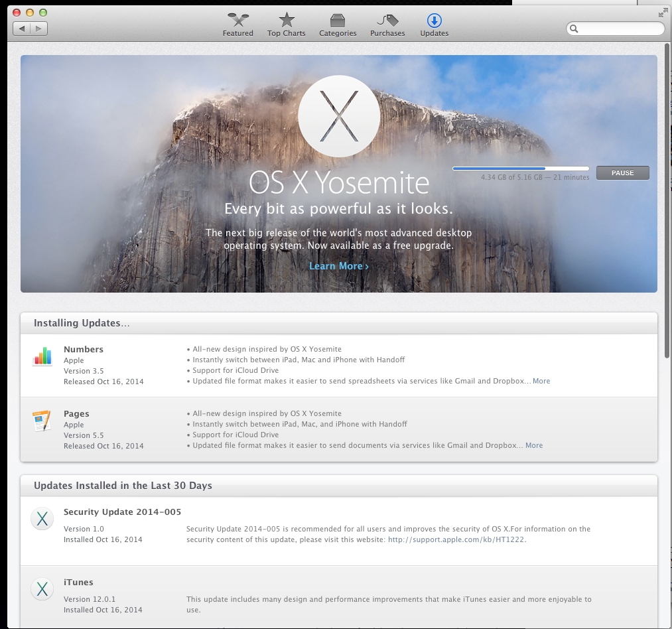The image size is (672, 629).
Task: Click the Yosemite download progress bar
Action: (521, 169)
